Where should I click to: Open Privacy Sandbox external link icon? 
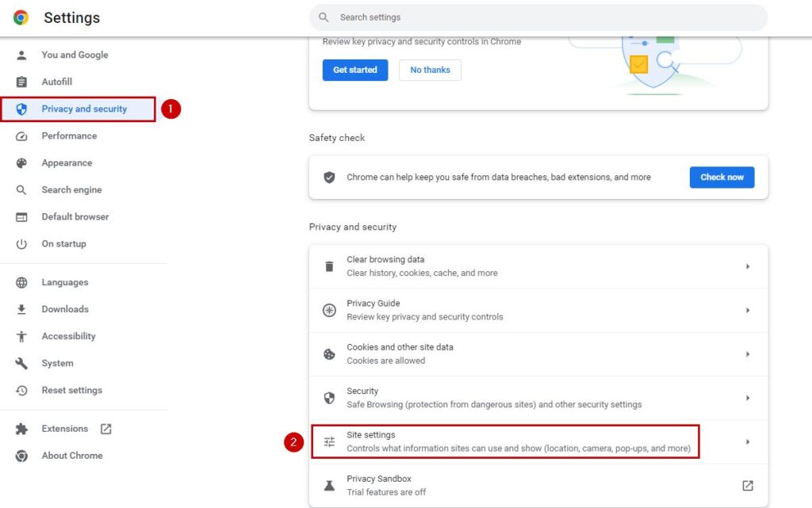(747, 486)
